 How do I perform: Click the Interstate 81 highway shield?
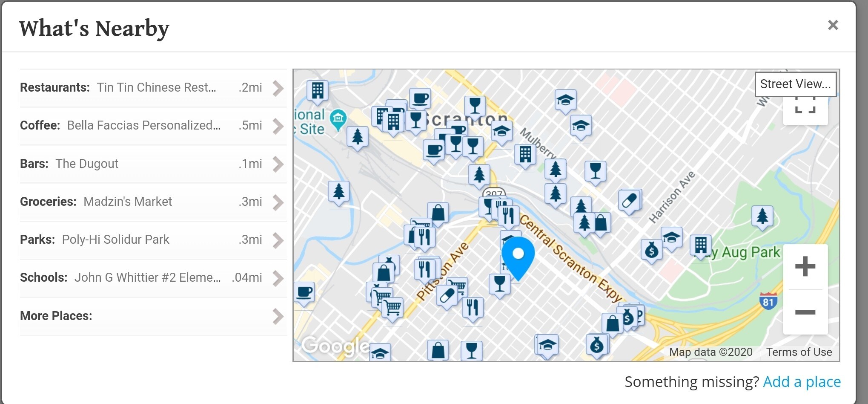(x=768, y=301)
